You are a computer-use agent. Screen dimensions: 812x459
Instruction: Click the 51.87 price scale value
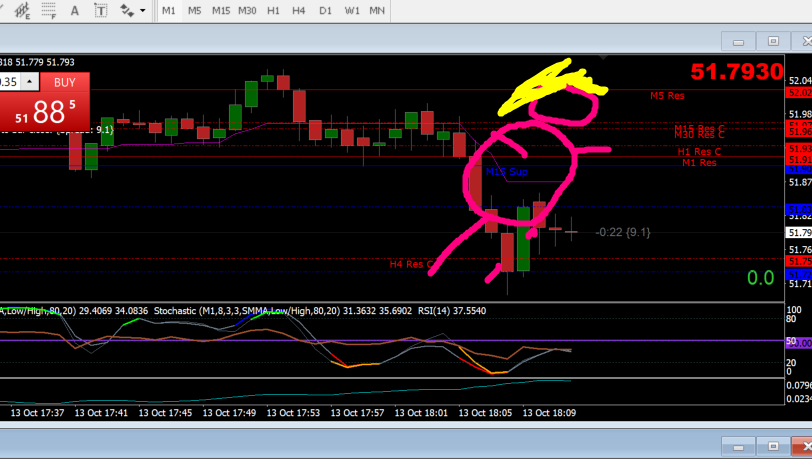(x=800, y=182)
